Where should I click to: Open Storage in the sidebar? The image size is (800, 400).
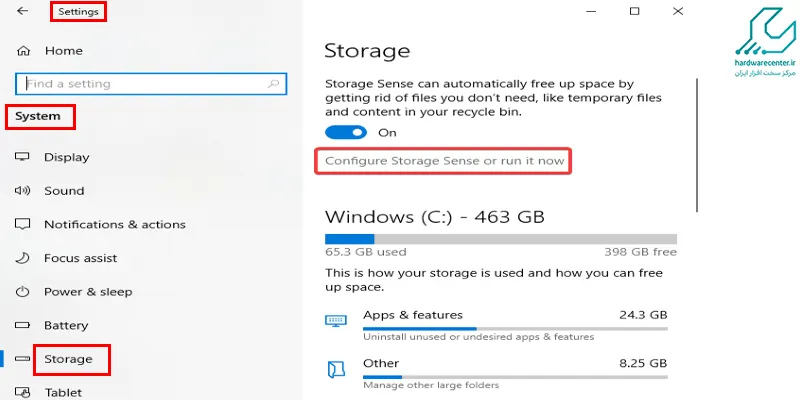click(x=68, y=359)
